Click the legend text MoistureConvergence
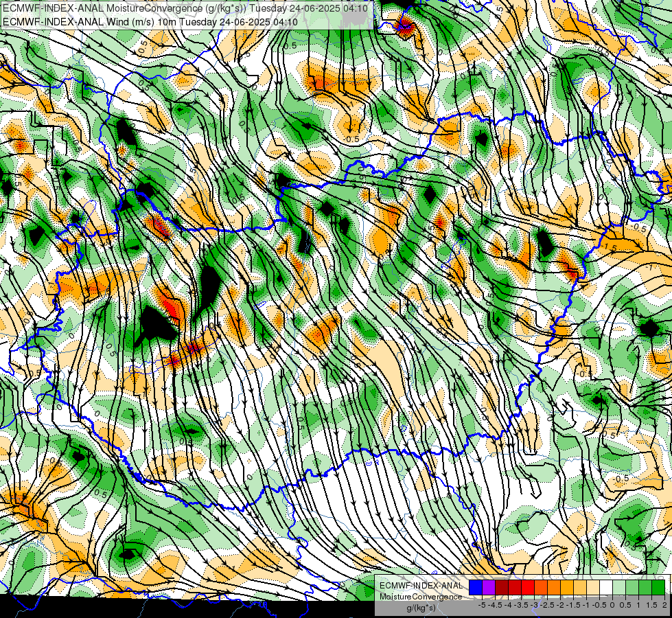This screenshot has width=672, height=618. click(x=420, y=597)
